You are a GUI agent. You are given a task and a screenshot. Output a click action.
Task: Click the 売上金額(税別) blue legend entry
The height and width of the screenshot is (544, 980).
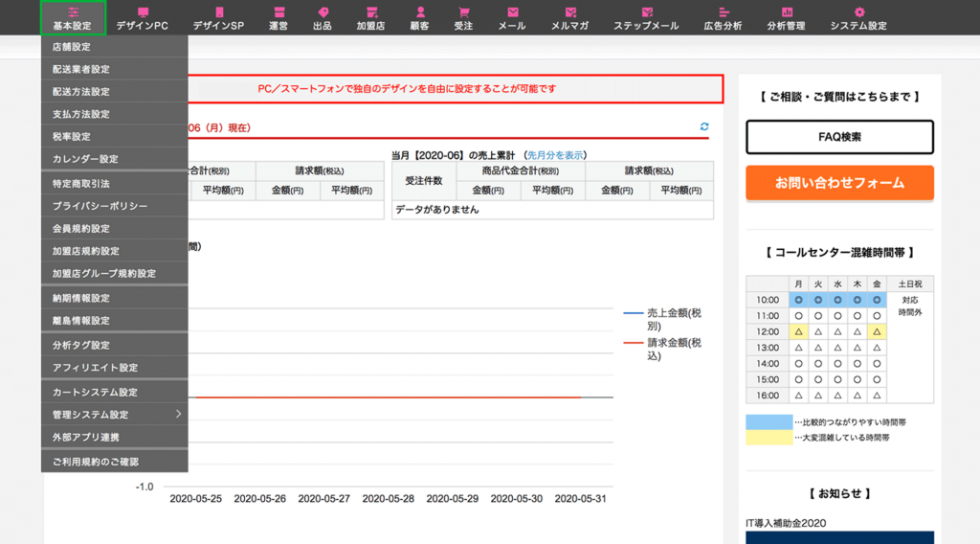(662, 319)
